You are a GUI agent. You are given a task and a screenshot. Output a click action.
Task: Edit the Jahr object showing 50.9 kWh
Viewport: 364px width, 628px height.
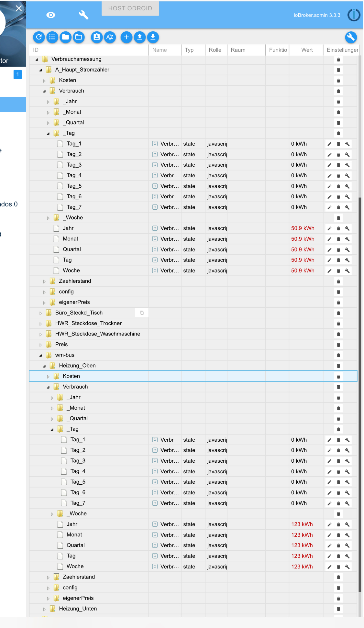click(x=329, y=228)
